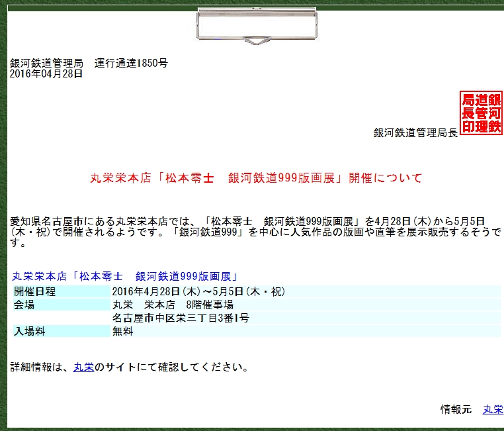Click the date 2016年04月28日
504x431 pixels.
click(46, 73)
